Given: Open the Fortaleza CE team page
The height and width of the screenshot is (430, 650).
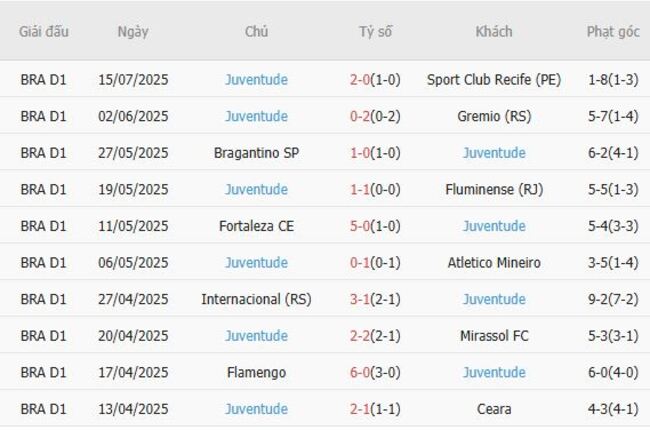Looking at the screenshot, I should pos(256,226).
